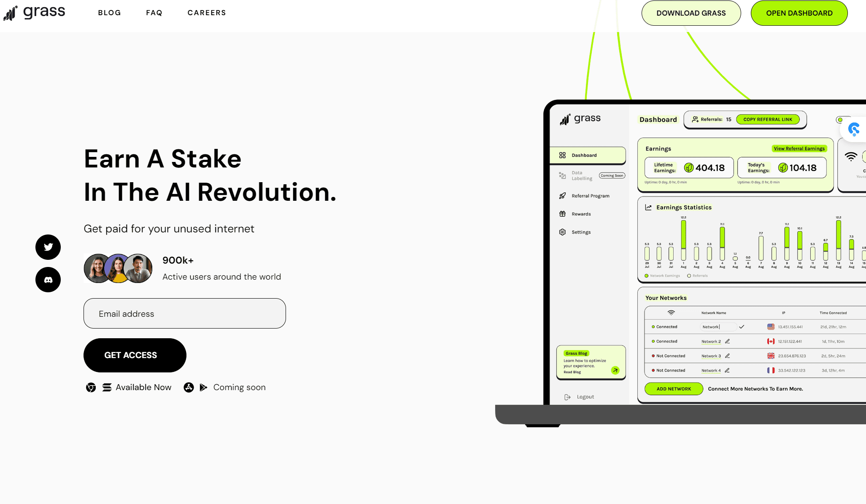Toggle the connected Network 2 status
This screenshot has height=504, width=866.
pyautogui.click(x=653, y=341)
